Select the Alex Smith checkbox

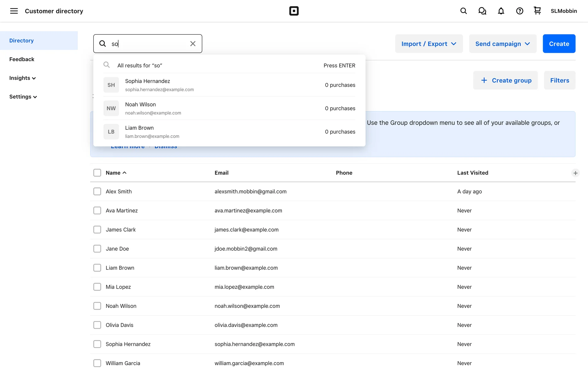tap(97, 191)
